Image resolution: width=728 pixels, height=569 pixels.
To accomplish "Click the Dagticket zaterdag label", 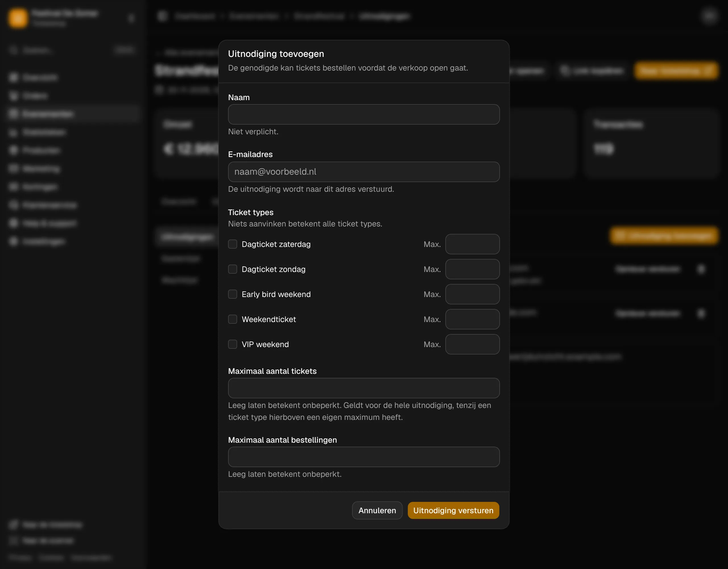I will point(276,244).
